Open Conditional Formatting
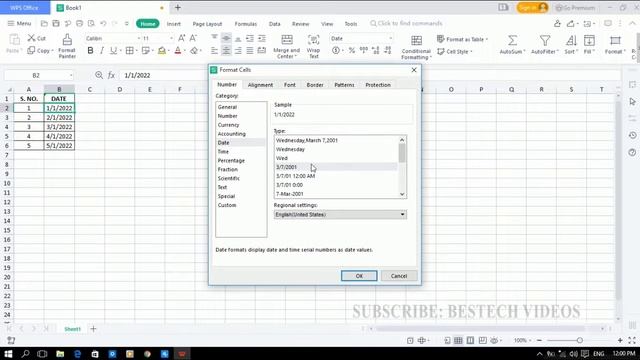Image resolution: width=640 pixels, height=360 pixels. click(416, 47)
